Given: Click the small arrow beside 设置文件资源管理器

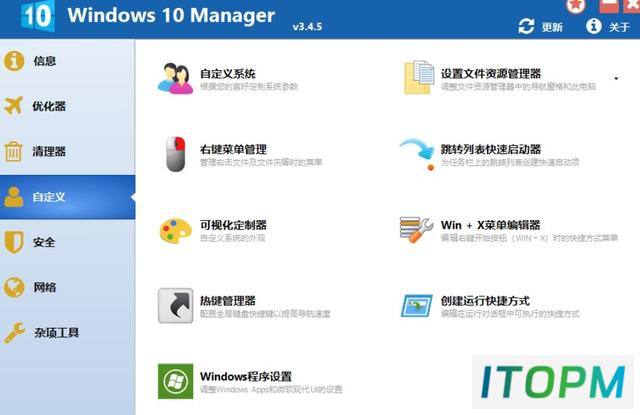Looking at the screenshot, I should click(616, 78).
